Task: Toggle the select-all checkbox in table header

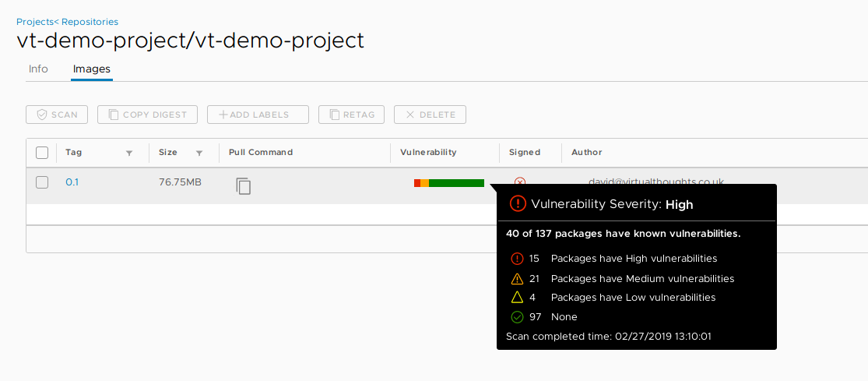Action: pyautogui.click(x=42, y=152)
